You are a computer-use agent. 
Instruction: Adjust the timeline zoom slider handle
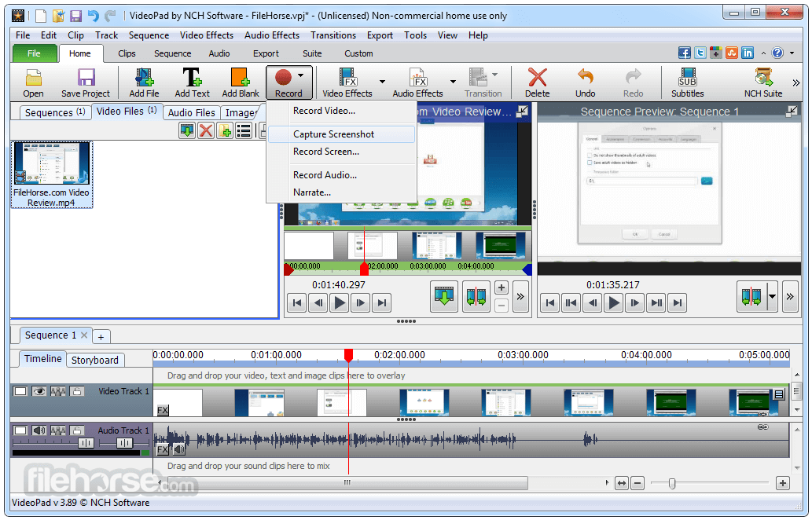tap(671, 483)
